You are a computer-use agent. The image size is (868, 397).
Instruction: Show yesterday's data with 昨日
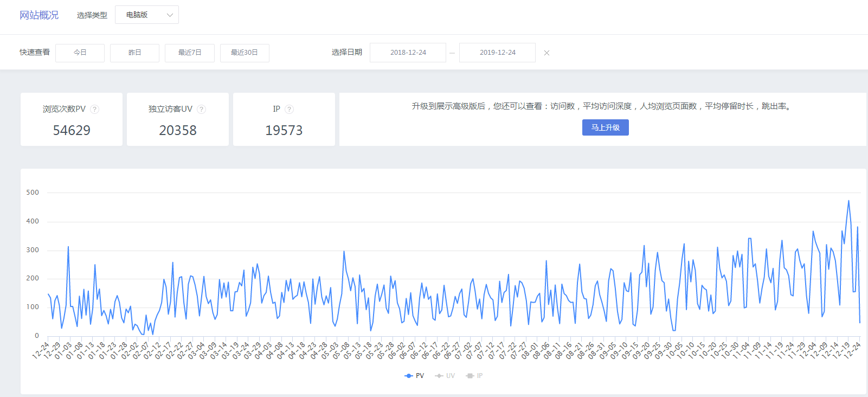[x=134, y=53]
